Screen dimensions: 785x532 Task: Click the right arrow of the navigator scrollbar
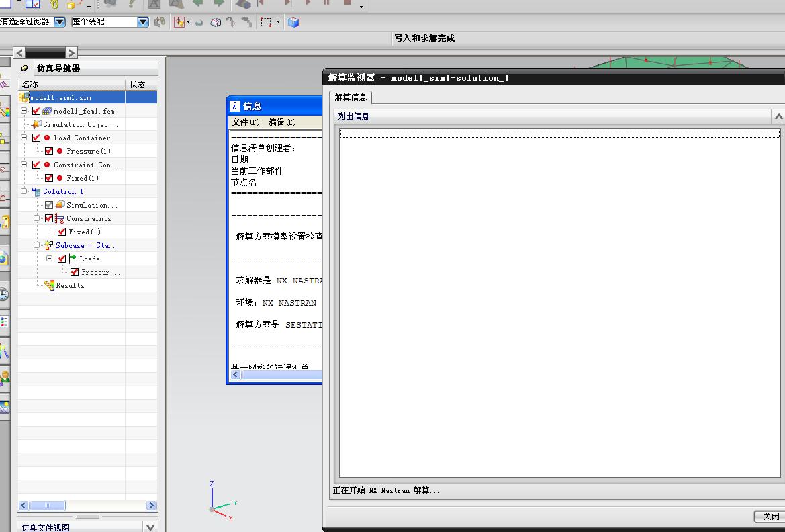151,505
